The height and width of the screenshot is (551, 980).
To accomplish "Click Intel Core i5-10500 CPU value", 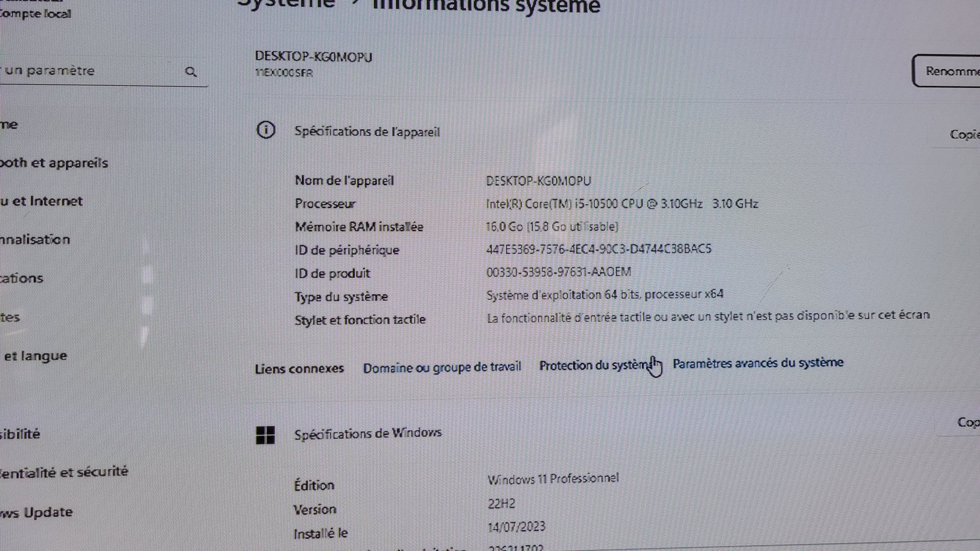I will pyautogui.click(x=622, y=203).
